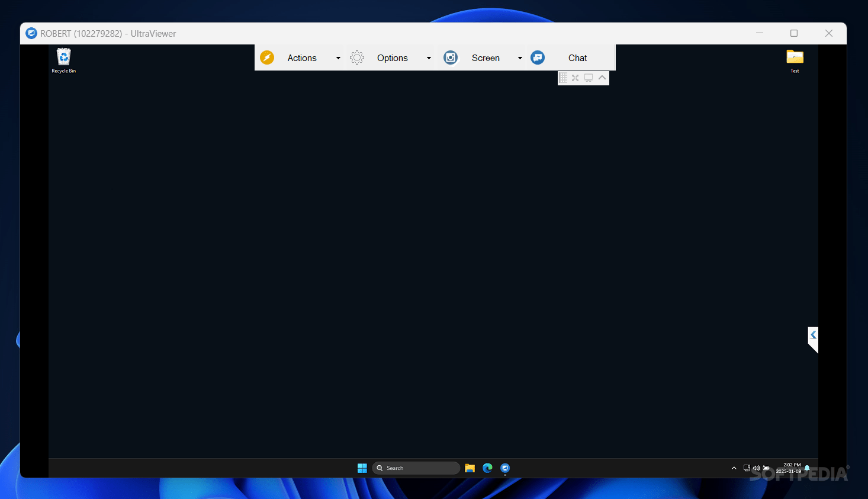868x499 pixels.
Task: Collapse the toolbar with the up chevron
Action: coord(602,78)
